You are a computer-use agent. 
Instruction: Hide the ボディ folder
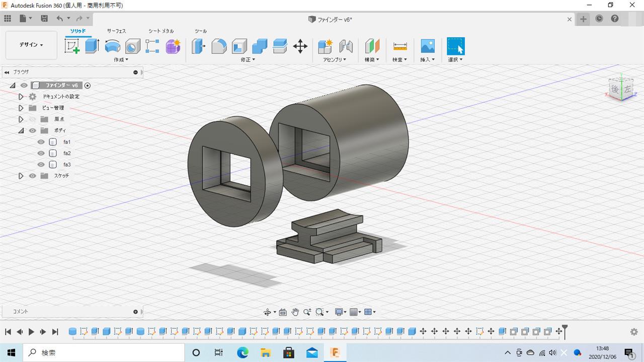tap(32, 130)
